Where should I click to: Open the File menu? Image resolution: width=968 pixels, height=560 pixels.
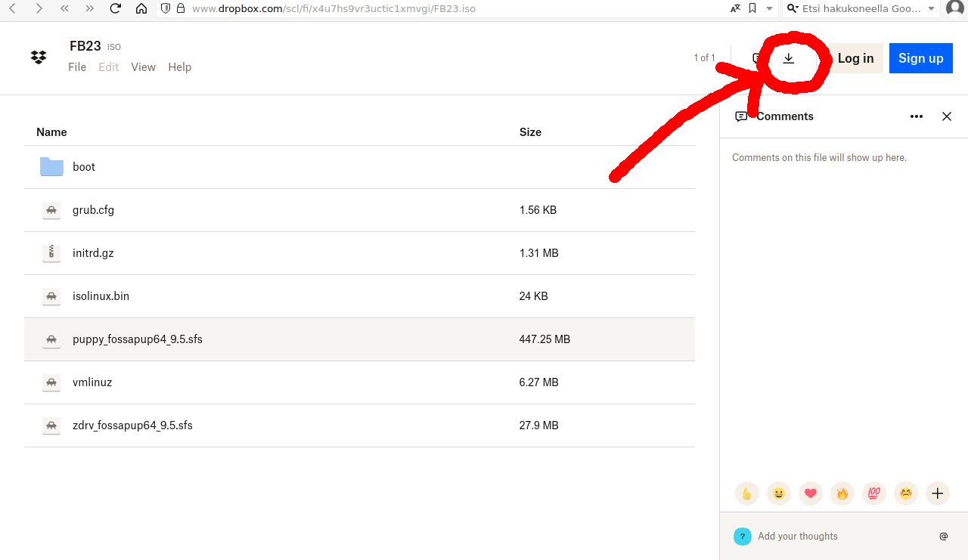[x=77, y=67]
